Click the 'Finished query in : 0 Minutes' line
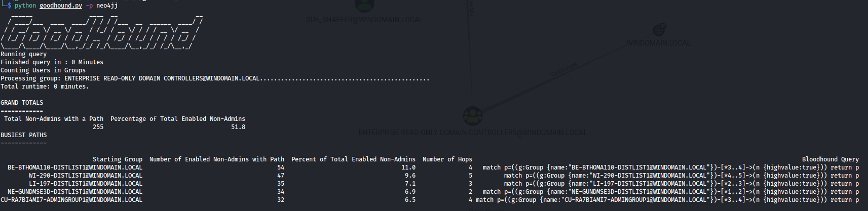The image size is (868, 211). click(x=52, y=62)
